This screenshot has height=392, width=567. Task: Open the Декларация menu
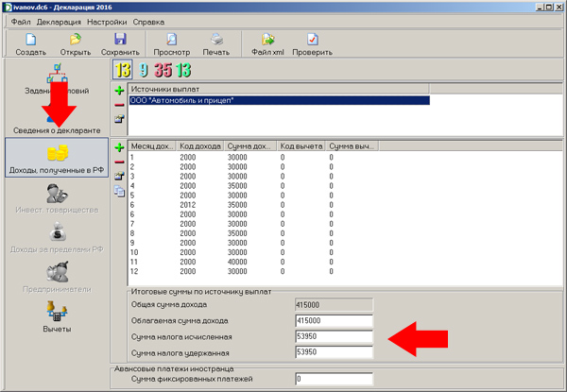pyautogui.click(x=59, y=22)
